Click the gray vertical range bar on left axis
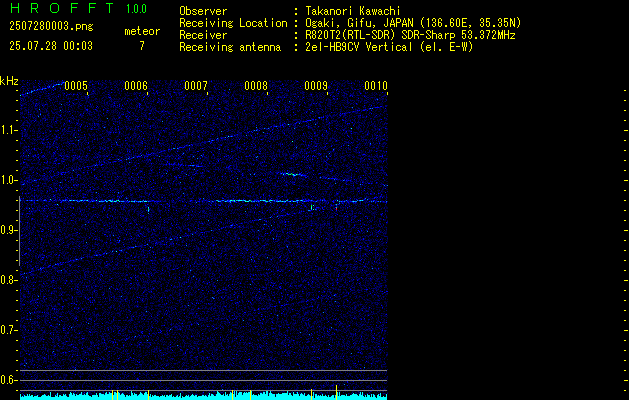 pyautogui.click(x=19, y=231)
